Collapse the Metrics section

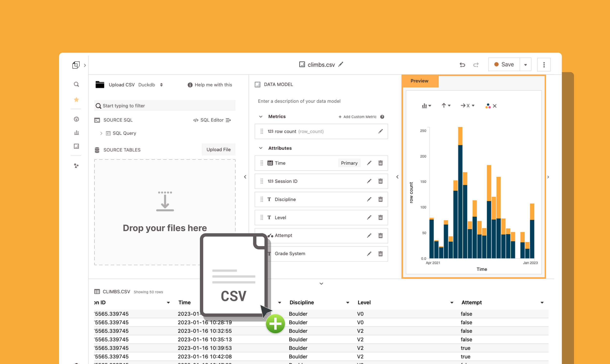coord(261,116)
